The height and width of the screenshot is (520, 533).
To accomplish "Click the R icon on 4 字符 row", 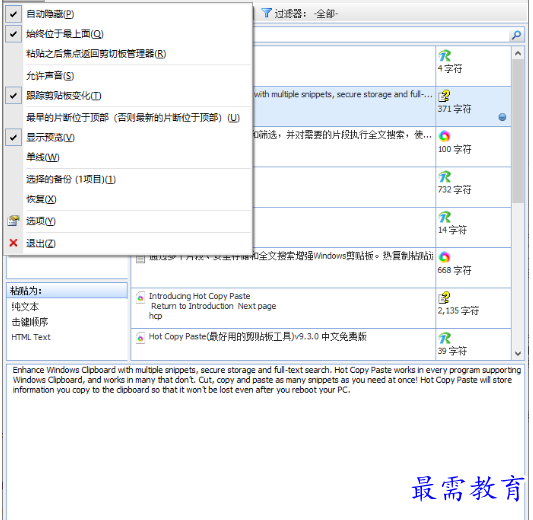I will tap(444, 55).
